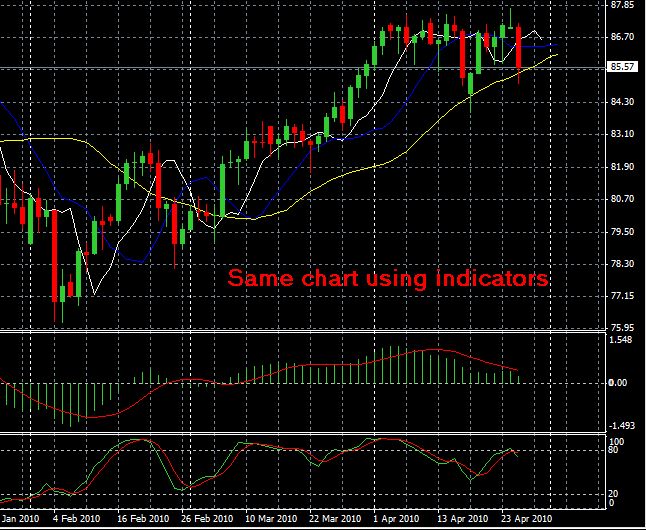Screen dimensions: 646x530
Task: Select the '23 Apr 2010' date label
Action: (524, 520)
